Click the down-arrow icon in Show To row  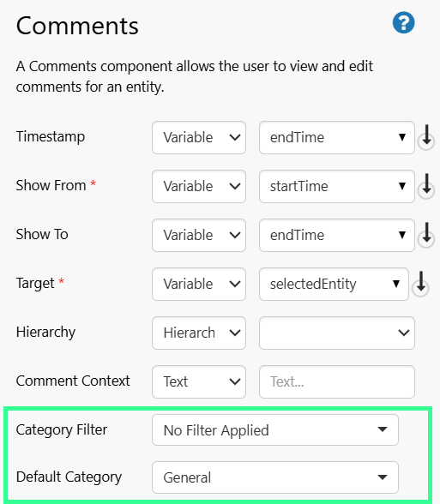pos(426,235)
